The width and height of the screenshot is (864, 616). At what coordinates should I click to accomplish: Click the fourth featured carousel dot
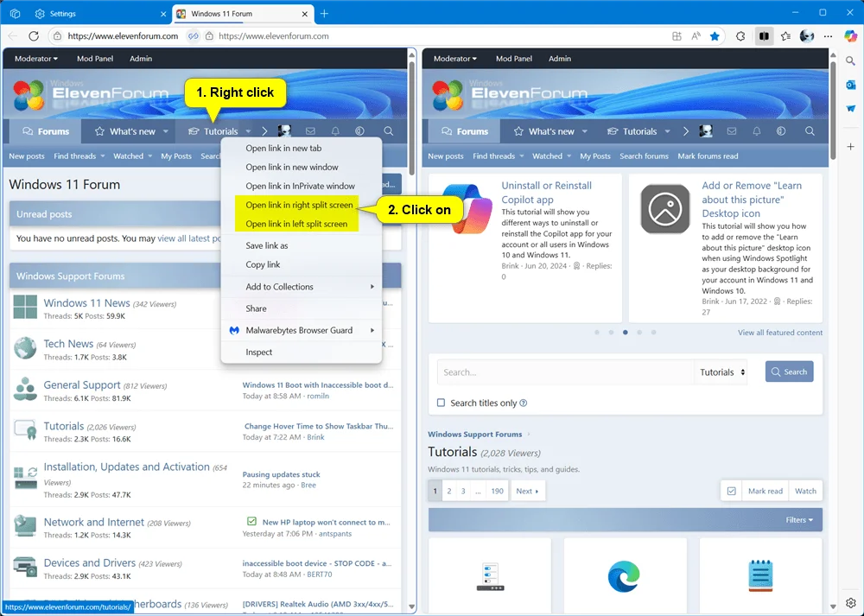pos(639,333)
